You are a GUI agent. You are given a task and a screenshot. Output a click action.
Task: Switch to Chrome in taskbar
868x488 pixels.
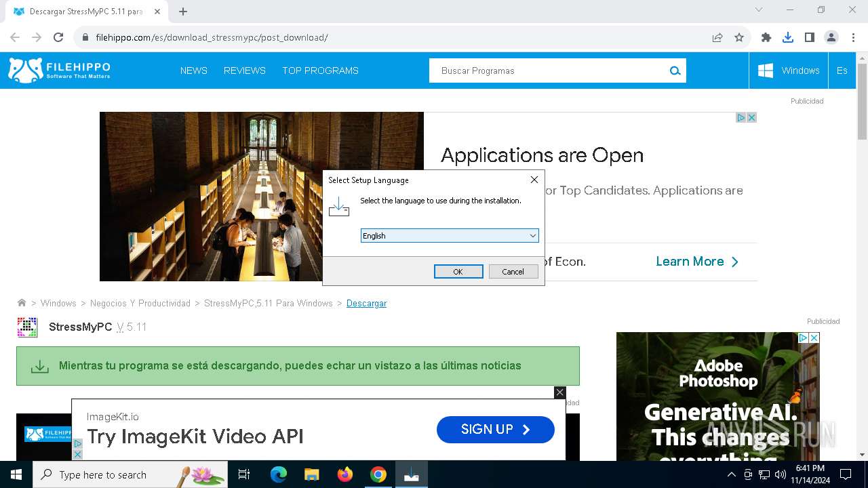point(378,474)
